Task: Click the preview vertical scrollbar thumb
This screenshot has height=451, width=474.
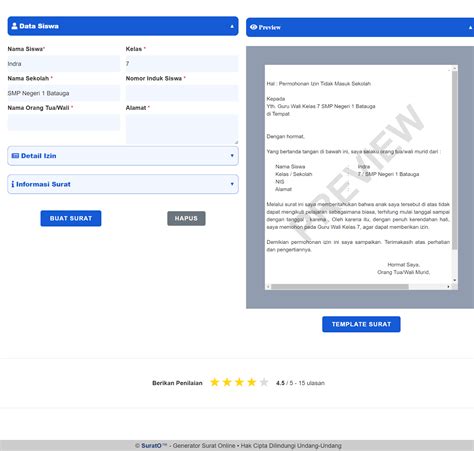Action: pos(455,161)
